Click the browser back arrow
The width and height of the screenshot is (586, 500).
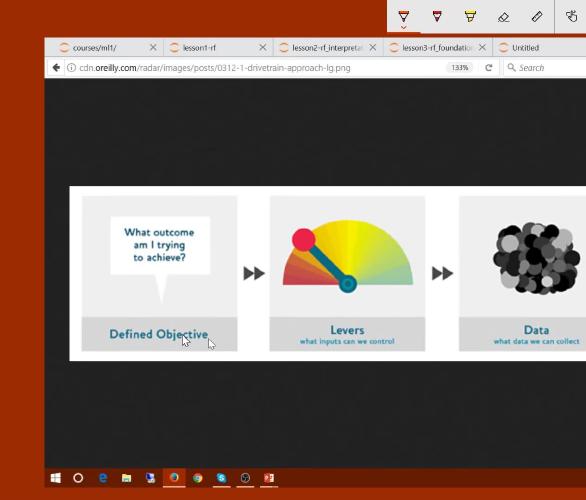[x=56, y=68]
